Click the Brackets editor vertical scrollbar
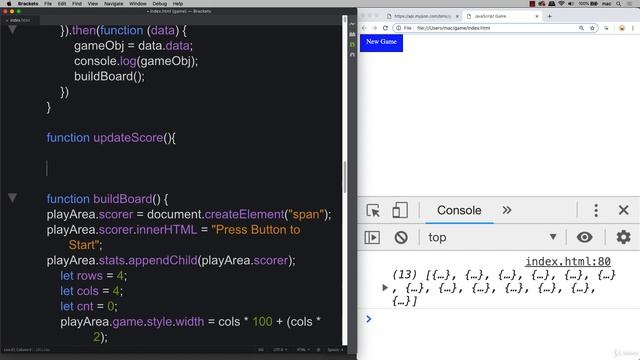Screen dimensions: 640x360 pyautogui.click(x=345, y=178)
